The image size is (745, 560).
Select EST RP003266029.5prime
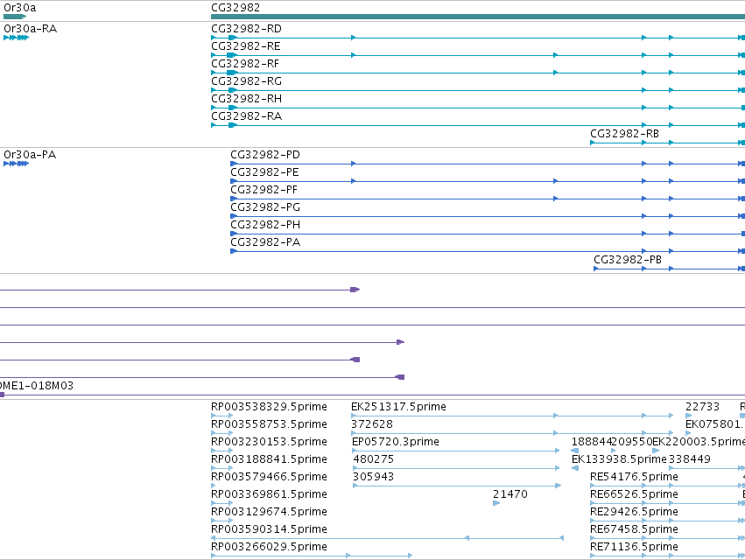[x=269, y=548]
